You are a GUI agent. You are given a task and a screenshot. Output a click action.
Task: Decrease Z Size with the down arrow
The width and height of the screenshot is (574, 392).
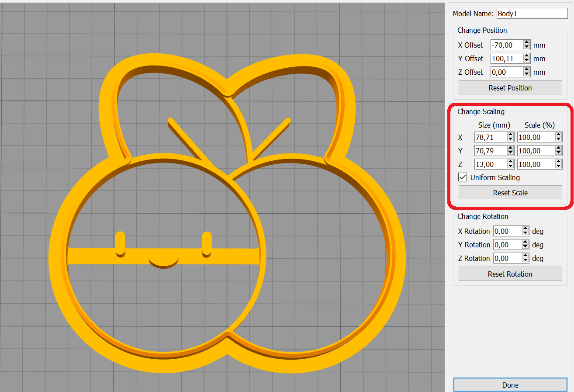coord(511,167)
